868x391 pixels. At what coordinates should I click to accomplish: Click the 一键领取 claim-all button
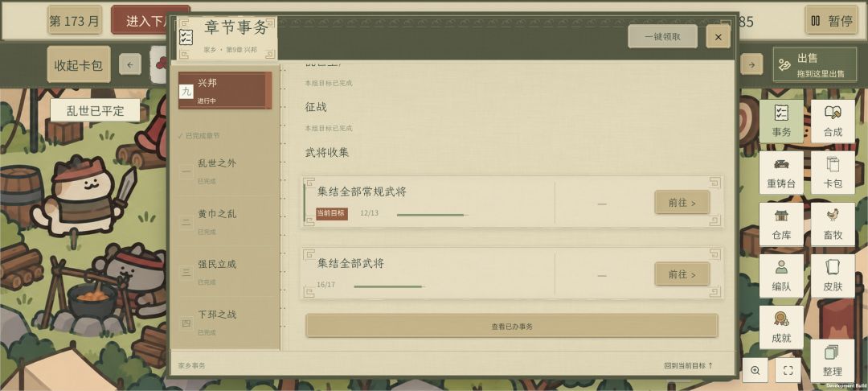coord(662,36)
